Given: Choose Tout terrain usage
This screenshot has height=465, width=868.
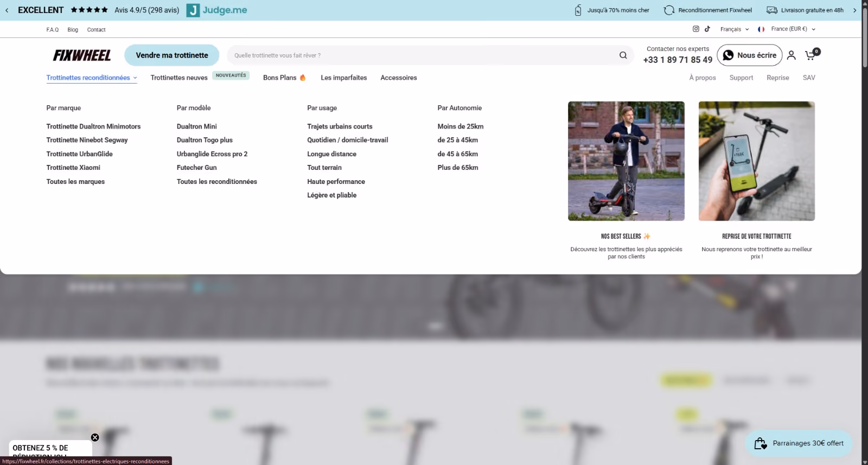Looking at the screenshot, I should (x=324, y=168).
